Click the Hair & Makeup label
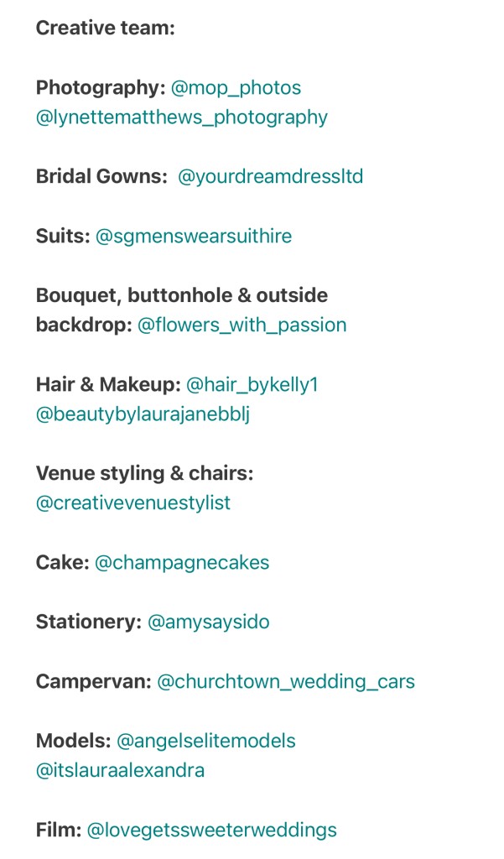This screenshot has height=859, width=504. click(x=108, y=384)
